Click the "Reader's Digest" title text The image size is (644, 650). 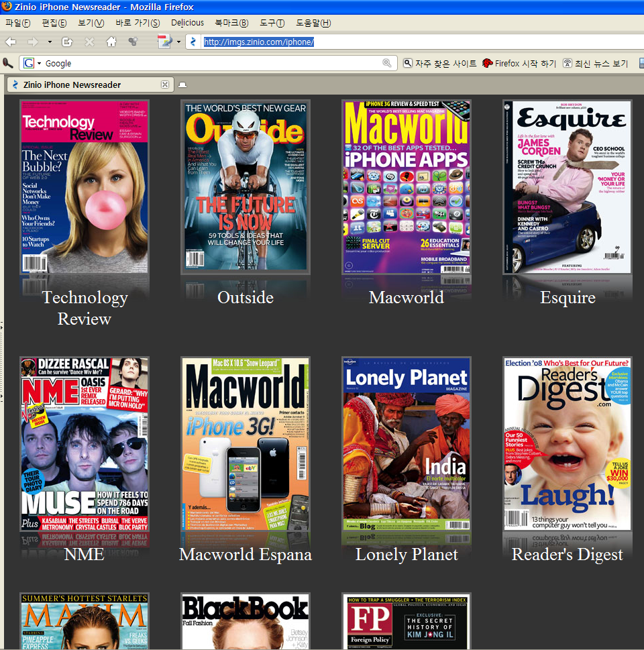click(x=568, y=555)
